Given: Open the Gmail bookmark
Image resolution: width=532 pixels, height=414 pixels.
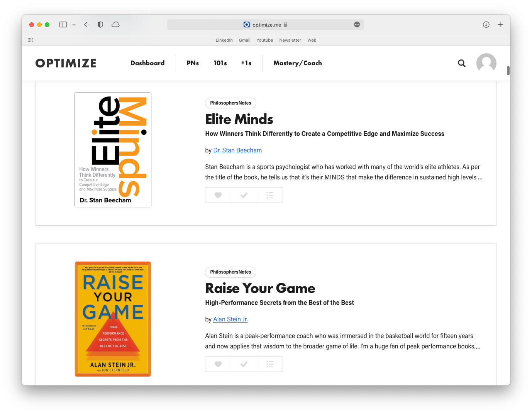Looking at the screenshot, I should click(245, 40).
